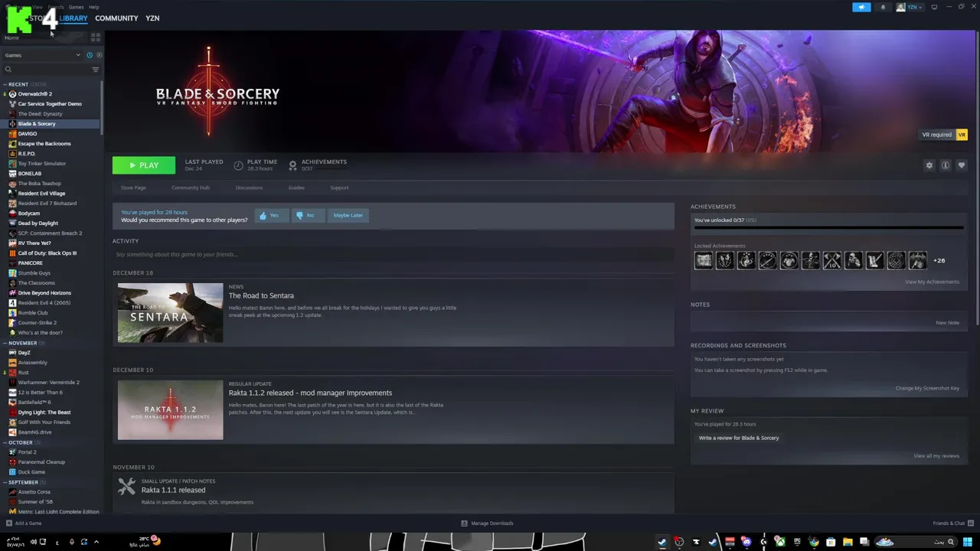Open the Games filter dropdown
The image size is (980, 551).
click(41, 55)
